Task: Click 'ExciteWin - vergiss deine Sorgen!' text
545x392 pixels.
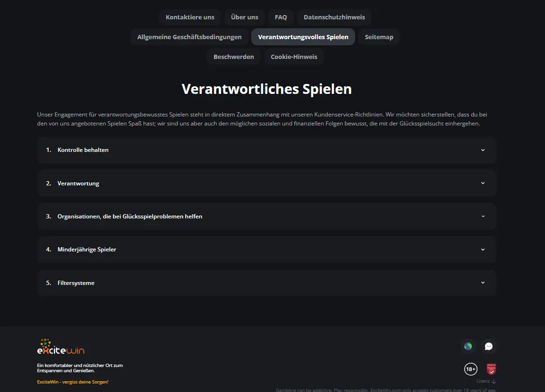Action: pos(73,382)
